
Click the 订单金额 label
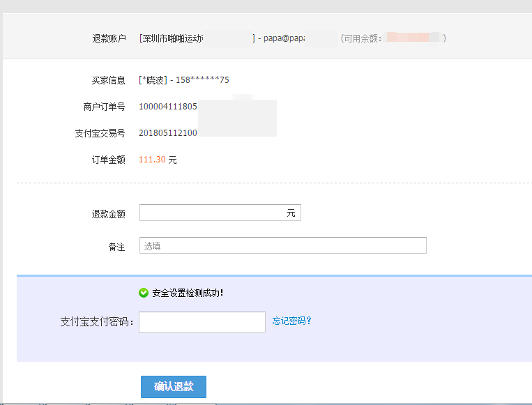(x=109, y=160)
